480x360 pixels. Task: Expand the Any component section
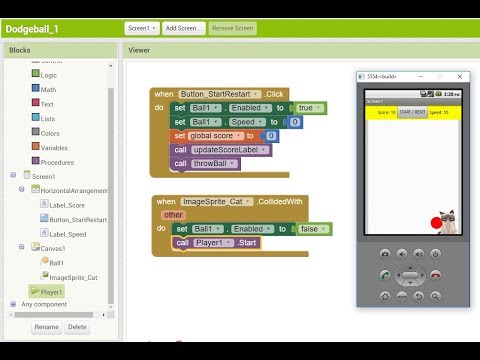coord(13,304)
